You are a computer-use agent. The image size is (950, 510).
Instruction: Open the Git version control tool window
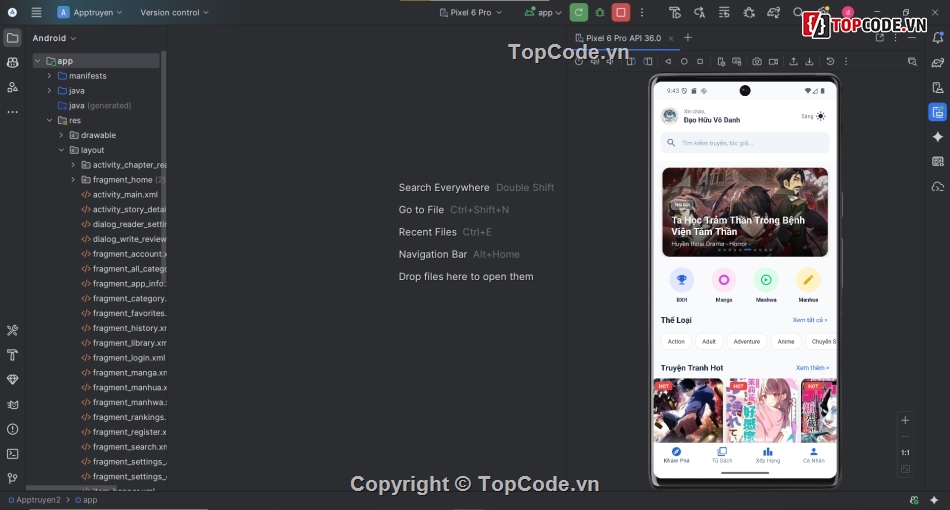[12, 479]
